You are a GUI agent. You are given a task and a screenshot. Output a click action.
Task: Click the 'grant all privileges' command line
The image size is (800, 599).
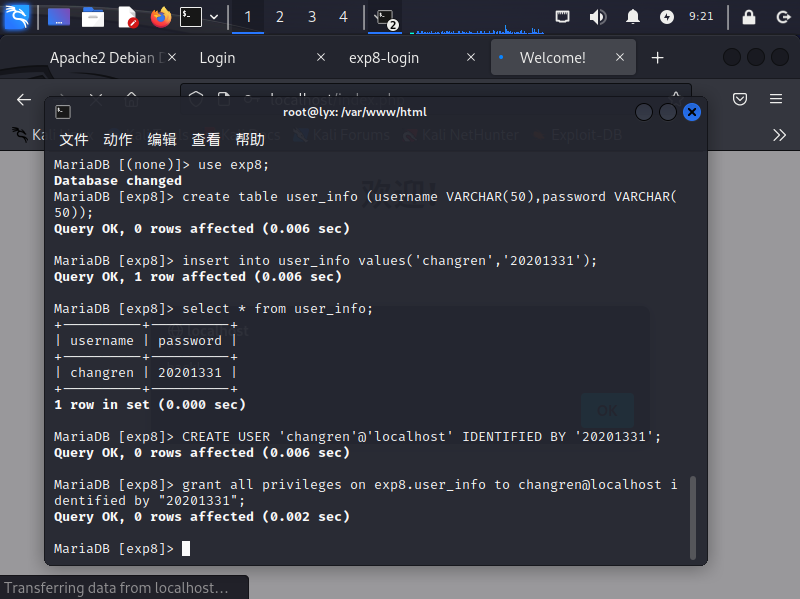[x=365, y=492]
